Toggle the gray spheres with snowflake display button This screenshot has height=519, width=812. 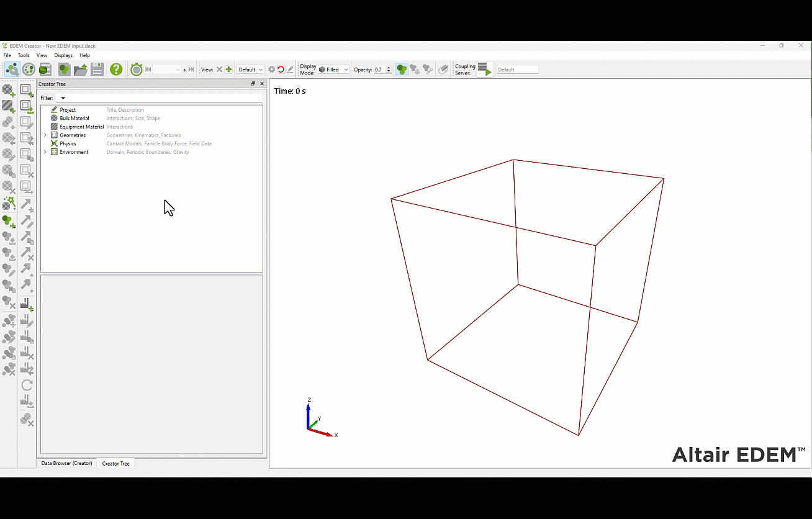[415, 70]
